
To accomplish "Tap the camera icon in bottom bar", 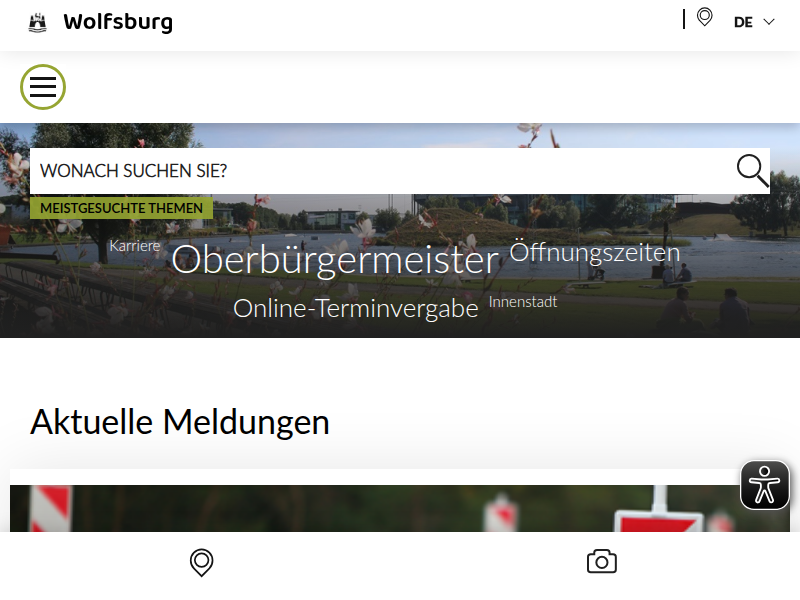I will click(x=602, y=561).
